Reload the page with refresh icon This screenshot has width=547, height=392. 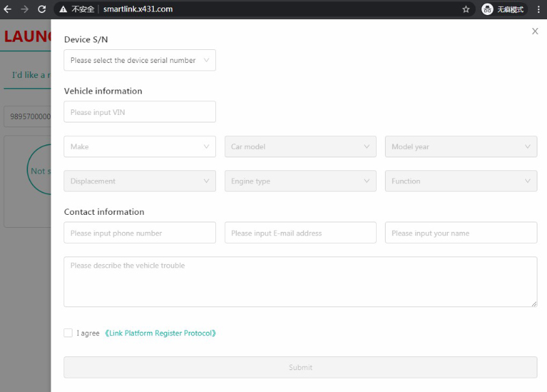pos(42,9)
